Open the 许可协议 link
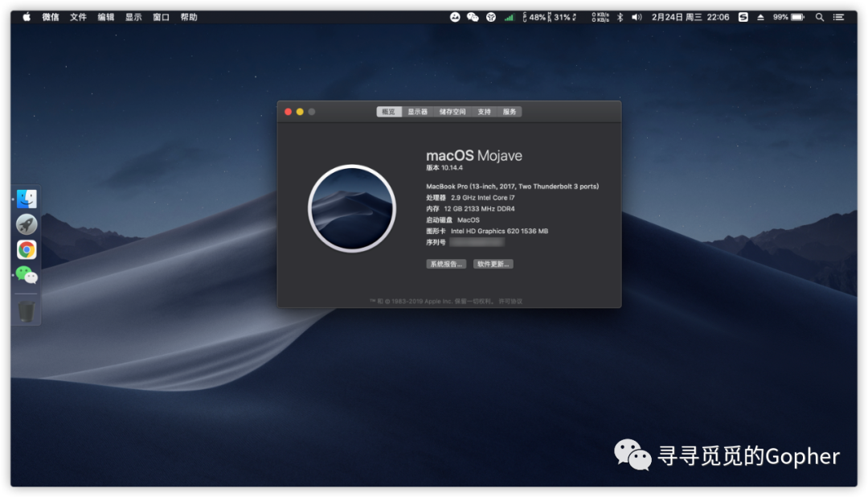Image resolution: width=868 pixels, height=497 pixels. [510, 302]
